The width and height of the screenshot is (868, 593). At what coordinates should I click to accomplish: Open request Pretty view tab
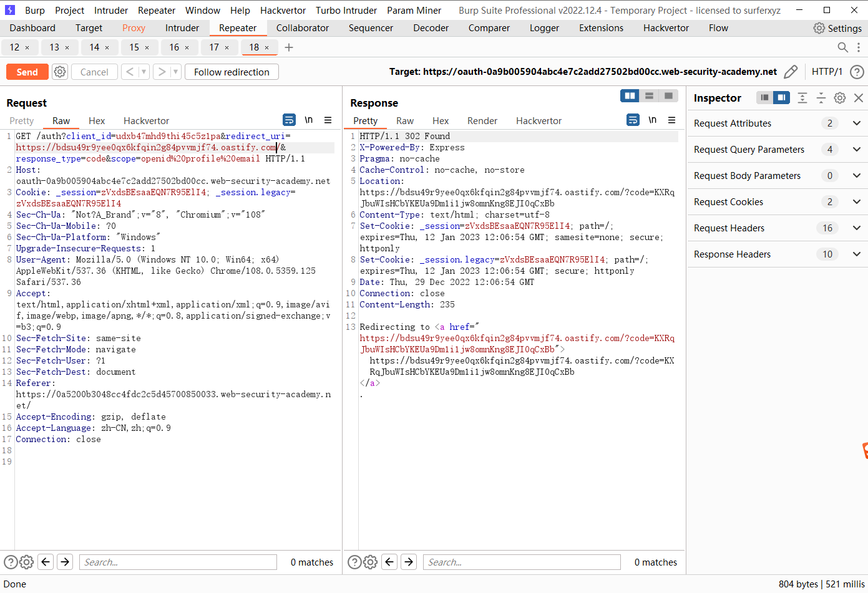coord(22,121)
